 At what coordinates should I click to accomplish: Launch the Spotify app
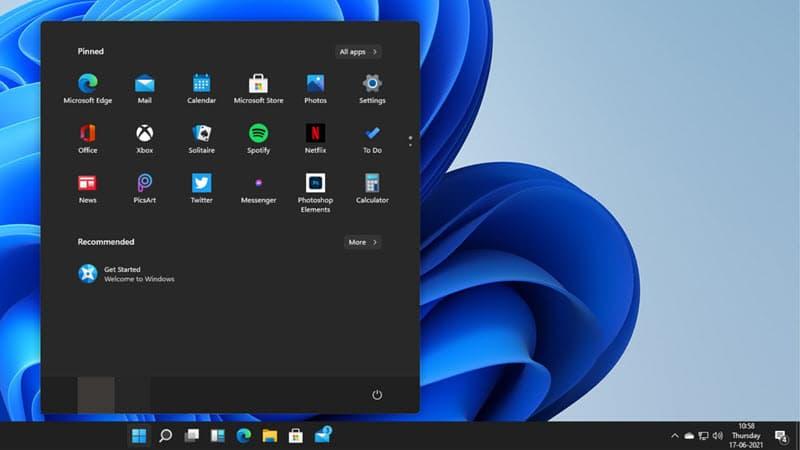coord(258,134)
